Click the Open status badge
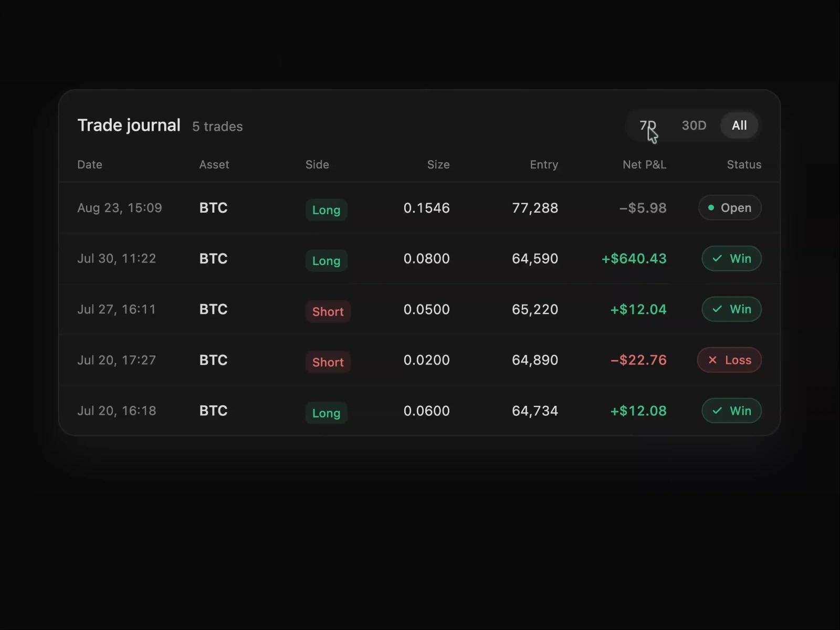This screenshot has width=840, height=630. coord(730,208)
